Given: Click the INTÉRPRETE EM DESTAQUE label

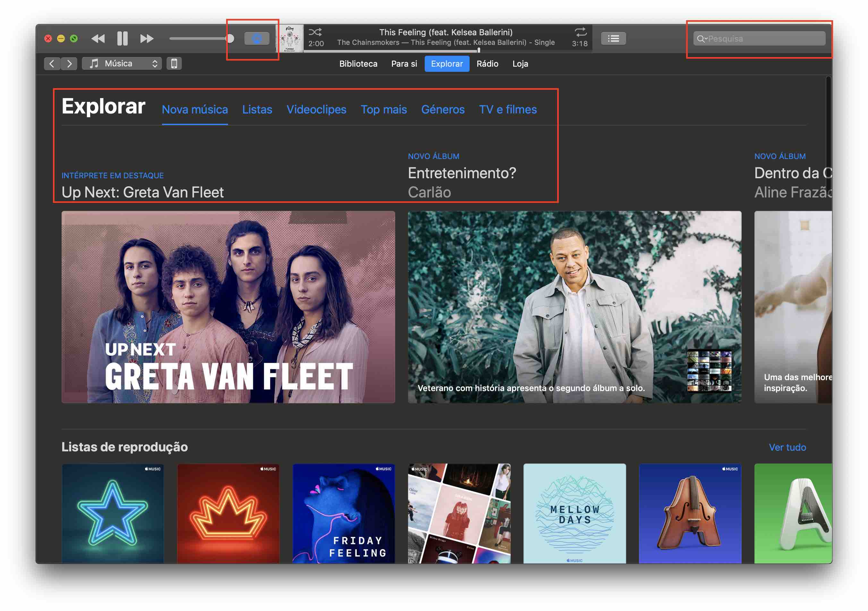Looking at the screenshot, I should (112, 175).
